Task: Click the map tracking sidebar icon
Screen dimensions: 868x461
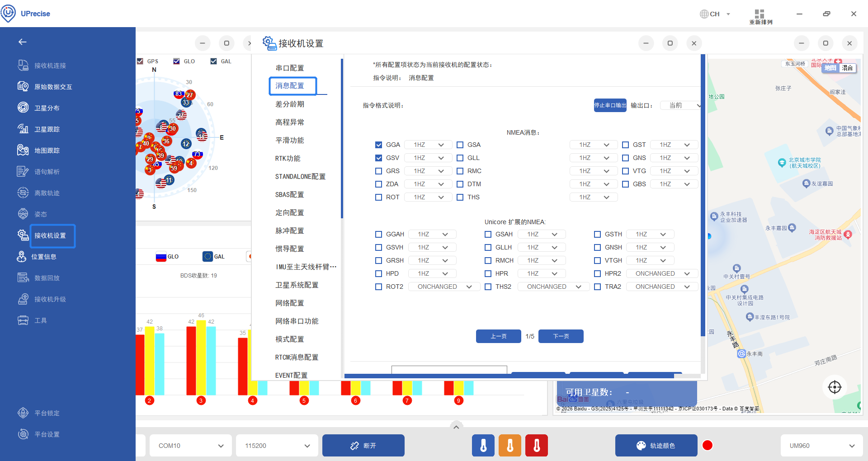Action: pos(23,150)
